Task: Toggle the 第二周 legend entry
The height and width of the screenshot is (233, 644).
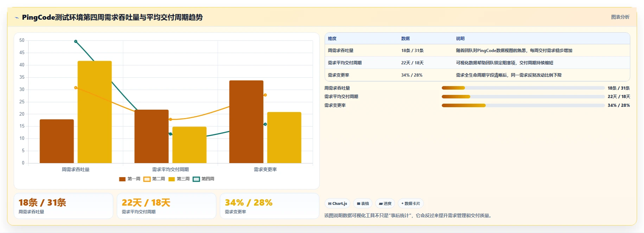Action: pyautogui.click(x=154, y=179)
